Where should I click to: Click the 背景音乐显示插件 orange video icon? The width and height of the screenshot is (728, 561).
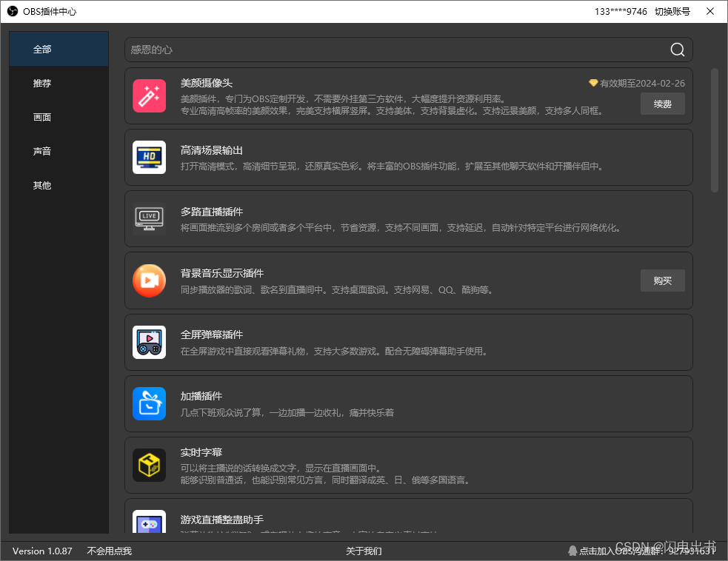tap(149, 280)
